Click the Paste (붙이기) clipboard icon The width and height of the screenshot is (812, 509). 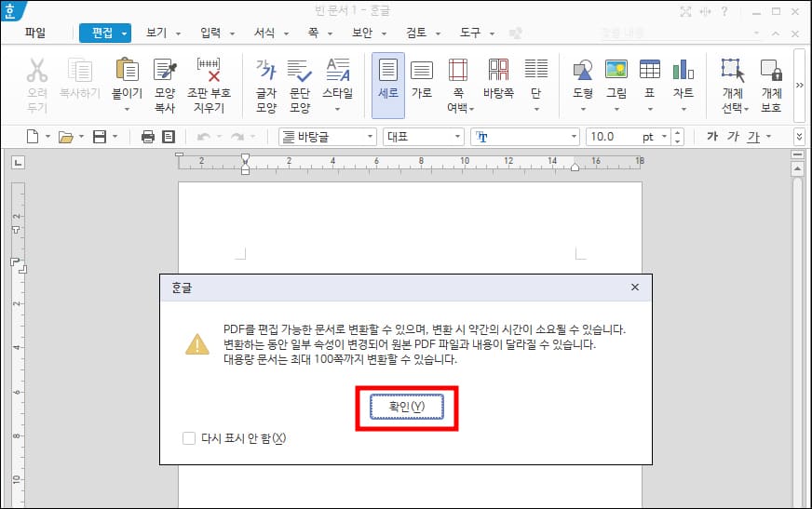click(x=127, y=70)
